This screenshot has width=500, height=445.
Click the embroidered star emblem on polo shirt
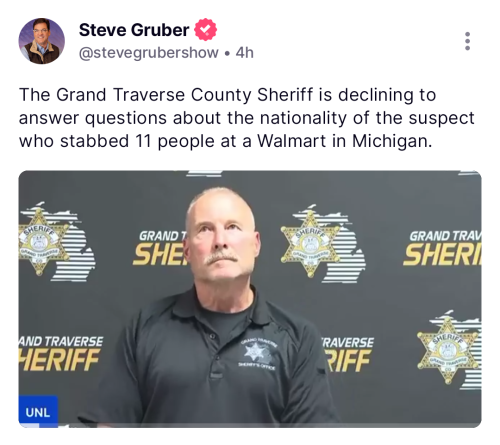pos(255,352)
